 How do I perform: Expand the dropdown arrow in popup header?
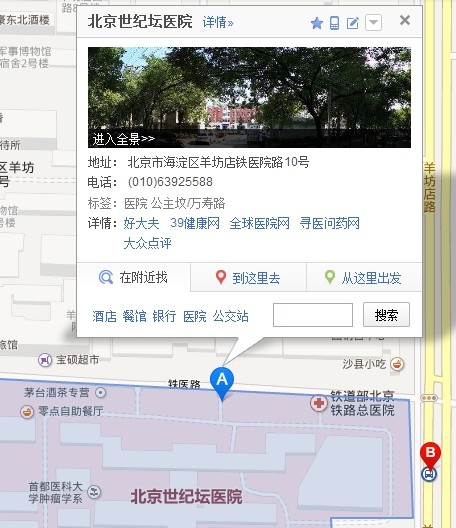(373, 23)
